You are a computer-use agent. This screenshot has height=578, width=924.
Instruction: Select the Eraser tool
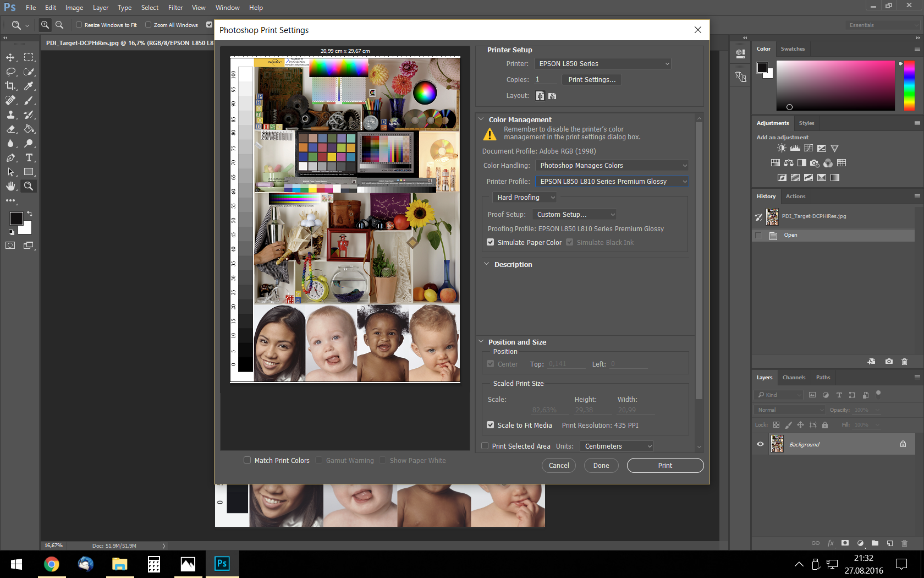point(10,129)
